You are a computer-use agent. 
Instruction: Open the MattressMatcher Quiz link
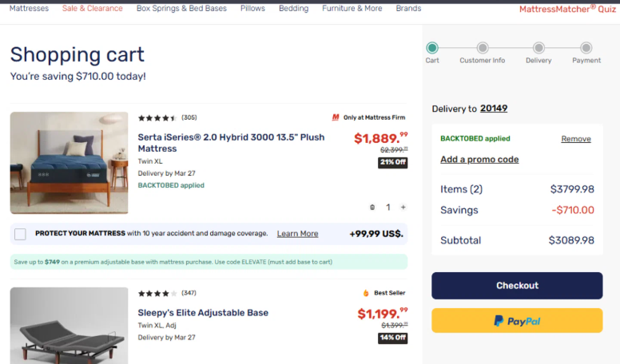[567, 9]
